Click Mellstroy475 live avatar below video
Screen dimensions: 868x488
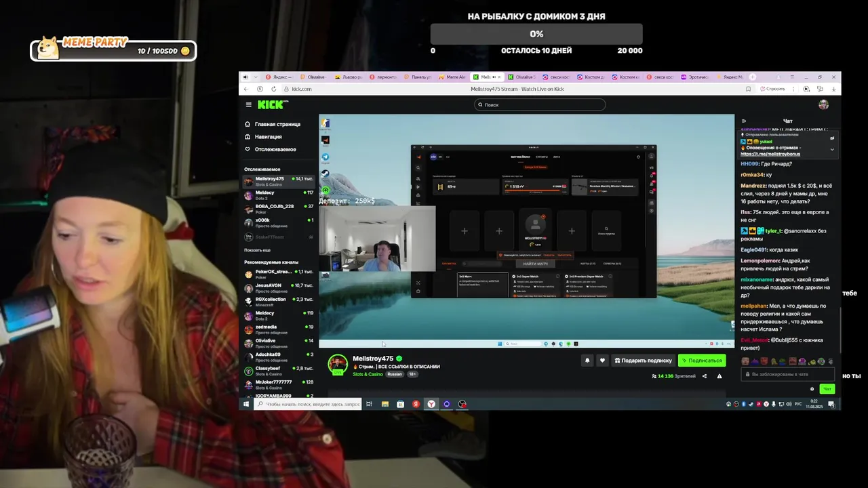tap(338, 365)
